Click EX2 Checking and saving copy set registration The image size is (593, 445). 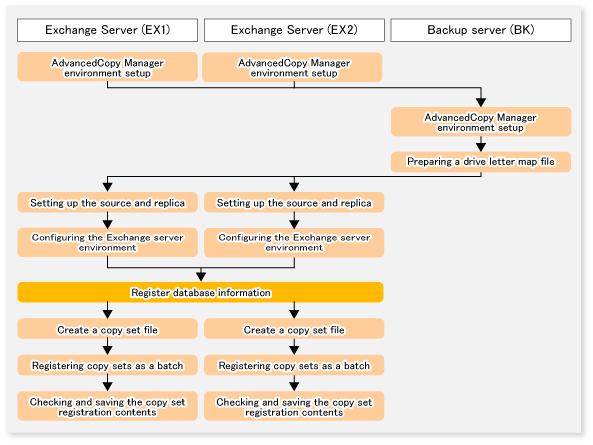[x=294, y=406]
